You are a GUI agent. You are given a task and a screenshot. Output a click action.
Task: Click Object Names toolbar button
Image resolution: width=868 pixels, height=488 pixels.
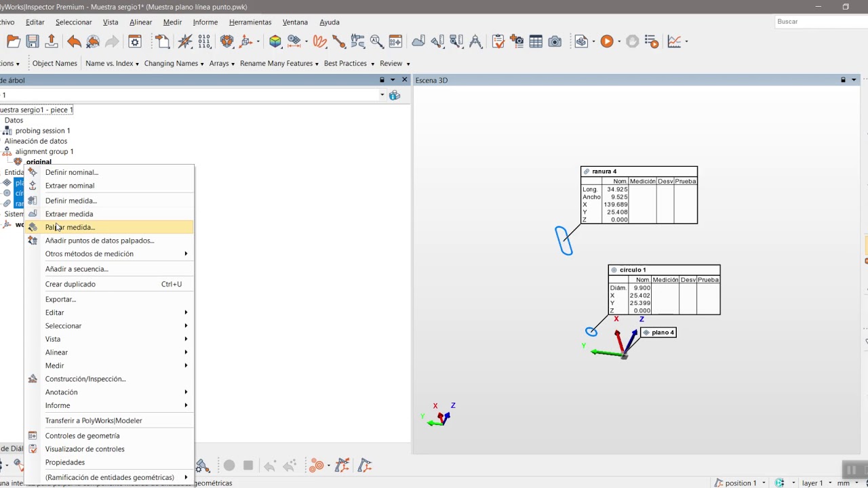pos(54,64)
